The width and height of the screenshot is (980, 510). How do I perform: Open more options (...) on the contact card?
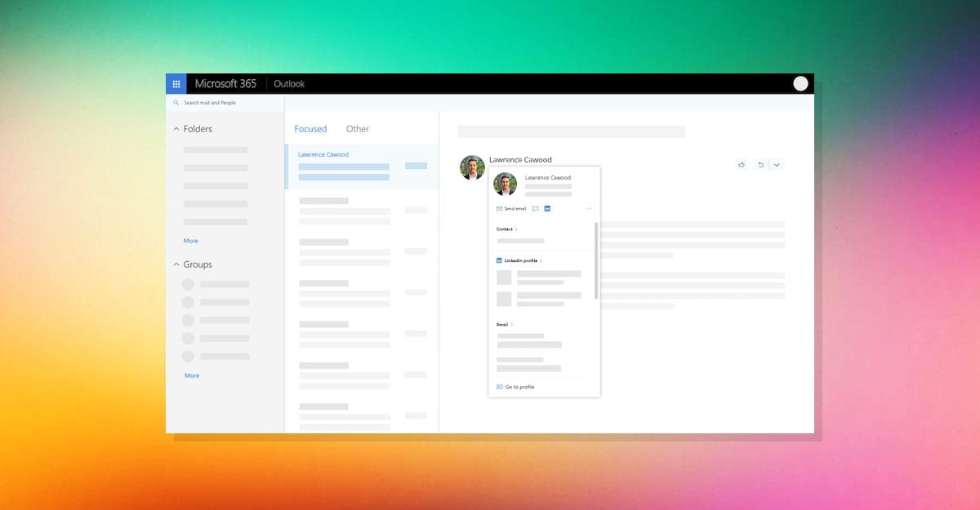(589, 208)
